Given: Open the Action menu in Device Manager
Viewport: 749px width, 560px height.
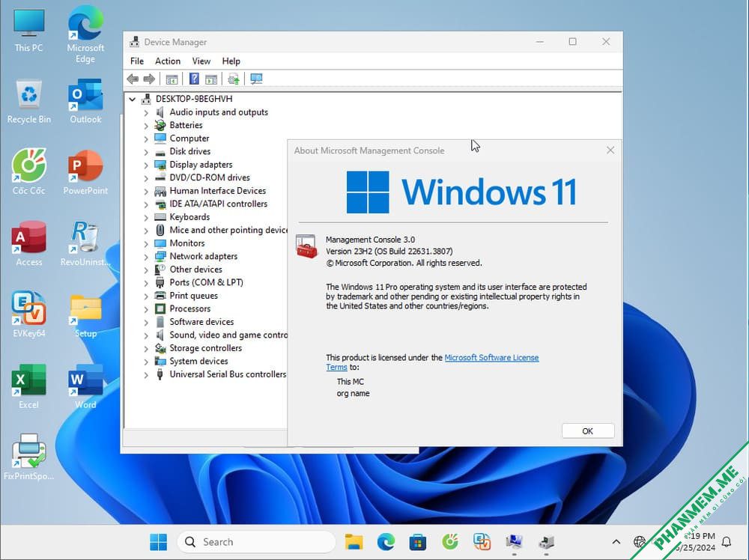Looking at the screenshot, I should [168, 61].
